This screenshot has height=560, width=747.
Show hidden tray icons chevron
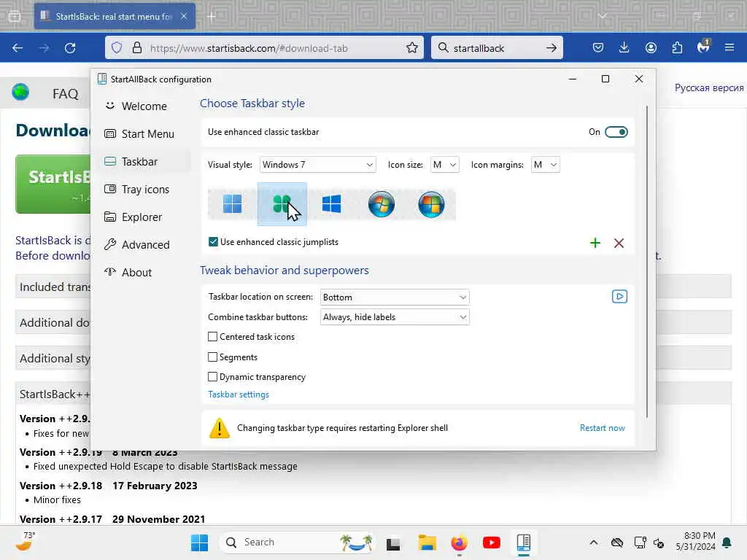click(594, 542)
